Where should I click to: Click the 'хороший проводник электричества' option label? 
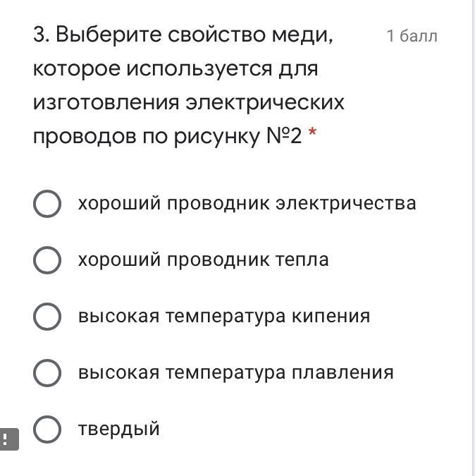tap(247, 204)
